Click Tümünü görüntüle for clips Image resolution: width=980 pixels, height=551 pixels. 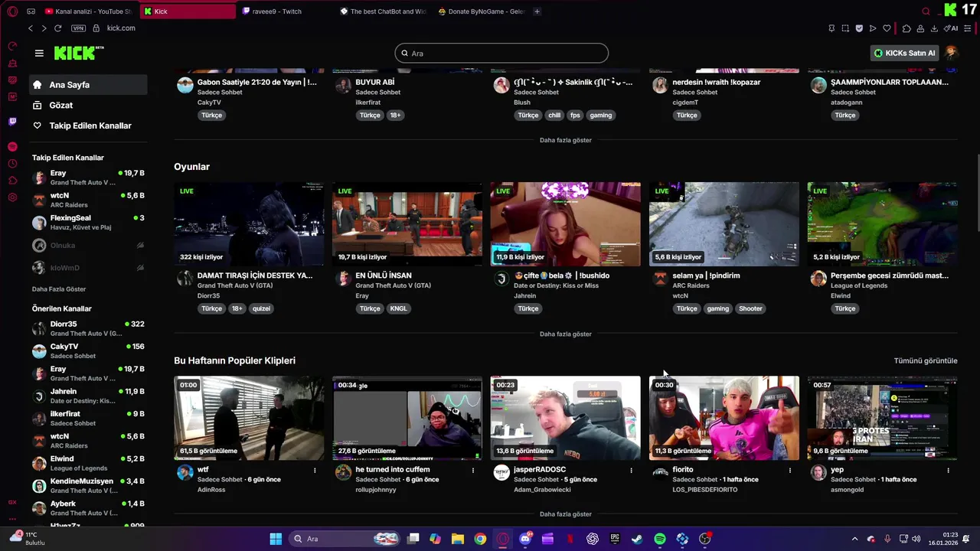click(x=926, y=360)
